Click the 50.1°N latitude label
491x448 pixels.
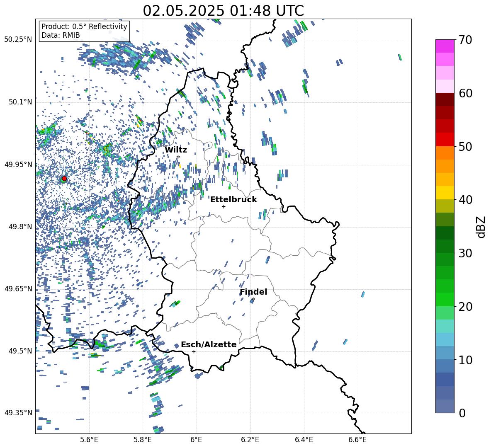[21, 102]
